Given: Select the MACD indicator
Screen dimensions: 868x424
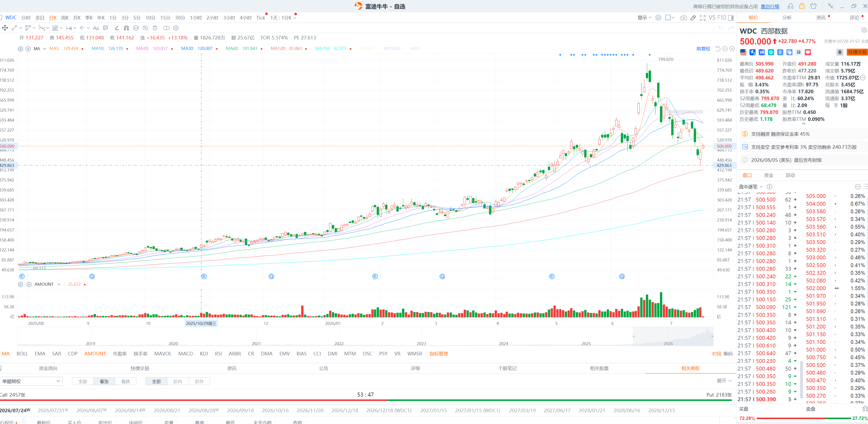Looking at the screenshot, I should 186,354.
